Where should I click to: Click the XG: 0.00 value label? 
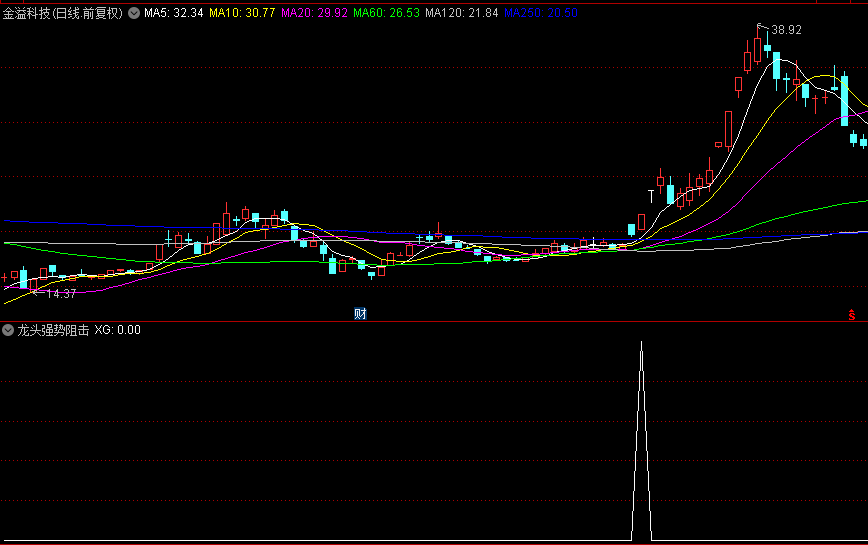[117, 330]
